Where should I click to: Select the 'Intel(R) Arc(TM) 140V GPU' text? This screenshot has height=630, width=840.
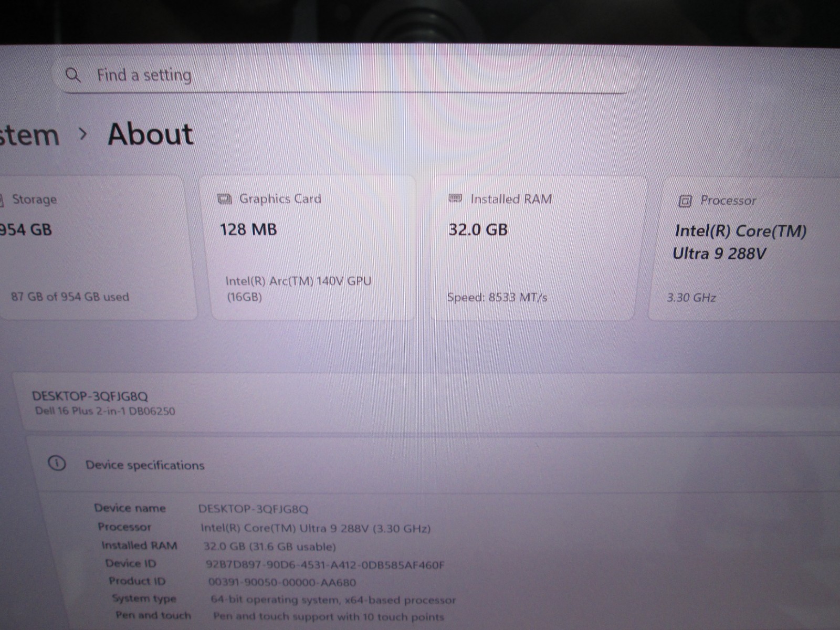click(x=299, y=281)
